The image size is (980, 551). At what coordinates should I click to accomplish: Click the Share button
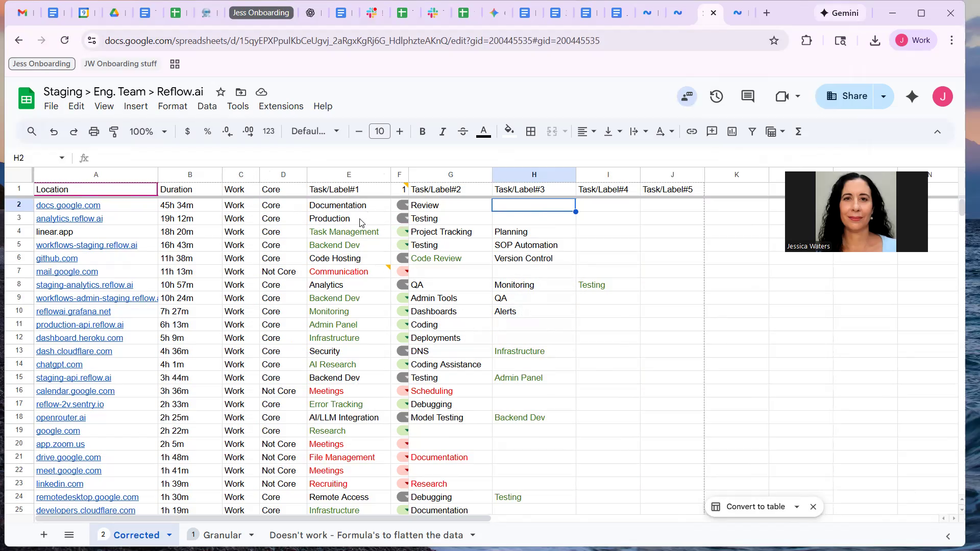[847, 96]
